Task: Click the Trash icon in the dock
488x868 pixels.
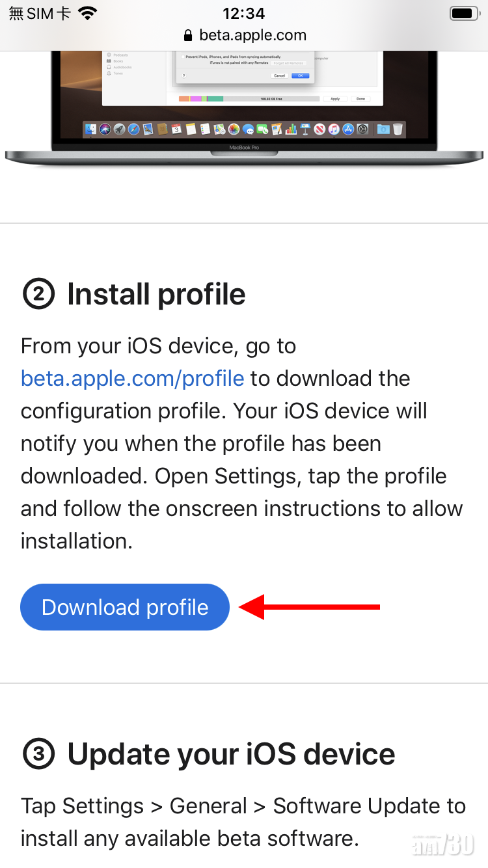Action: [398, 129]
